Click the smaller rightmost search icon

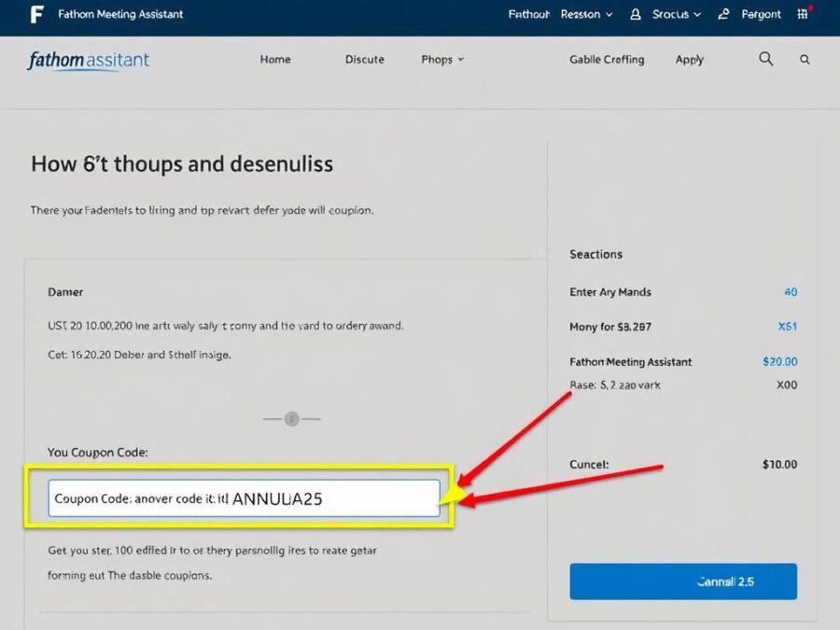click(805, 59)
